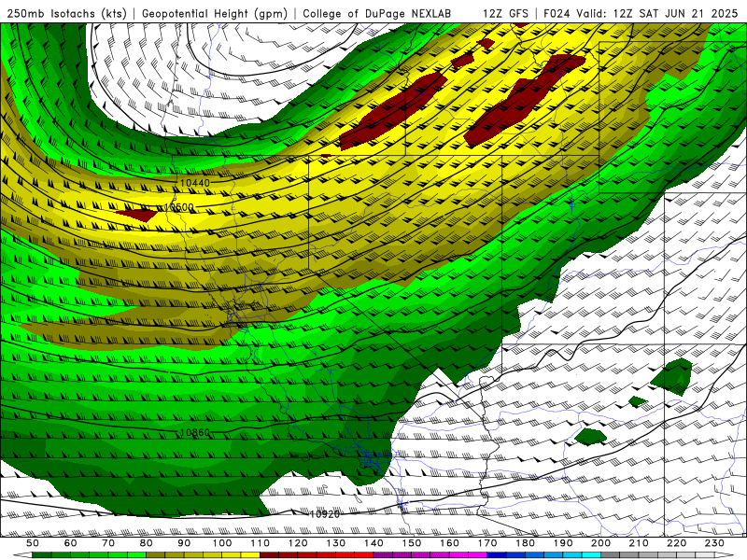Click the 80 value on the color scale
The width and height of the screenshot is (747, 560).
click(147, 543)
